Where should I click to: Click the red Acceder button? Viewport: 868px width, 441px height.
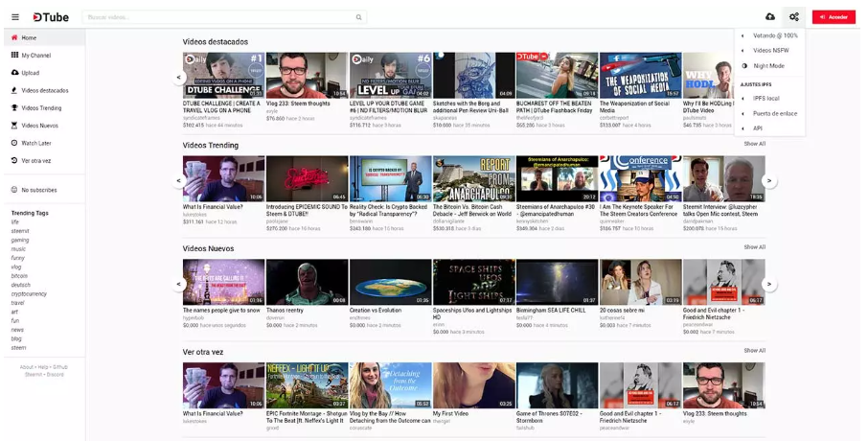[x=834, y=17]
